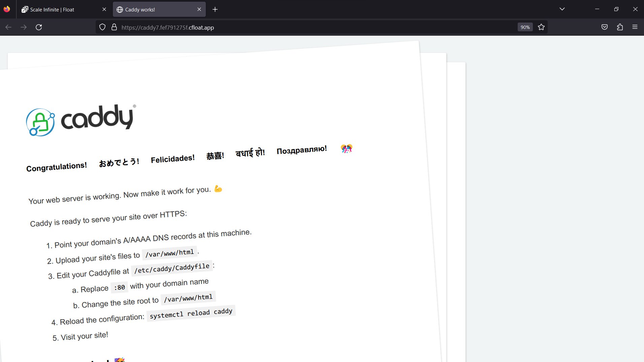Image resolution: width=644 pixels, height=362 pixels.
Task: Click the बधाई हो! greeting
Action: click(x=250, y=153)
